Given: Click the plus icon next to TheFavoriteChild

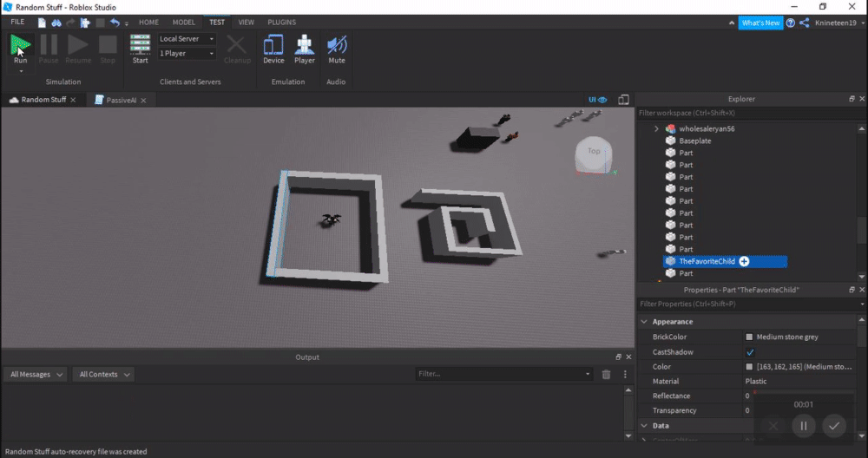Looking at the screenshot, I should pos(744,261).
